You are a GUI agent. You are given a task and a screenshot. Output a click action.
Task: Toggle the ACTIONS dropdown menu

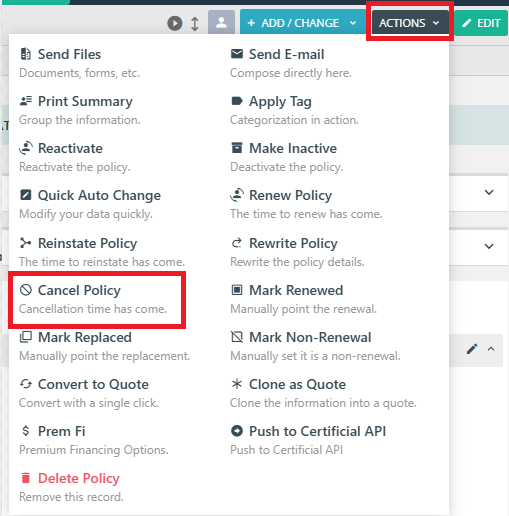(x=410, y=23)
